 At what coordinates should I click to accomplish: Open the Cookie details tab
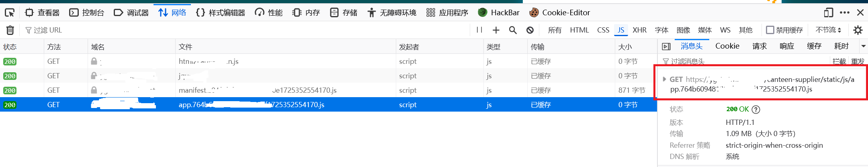pos(727,46)
